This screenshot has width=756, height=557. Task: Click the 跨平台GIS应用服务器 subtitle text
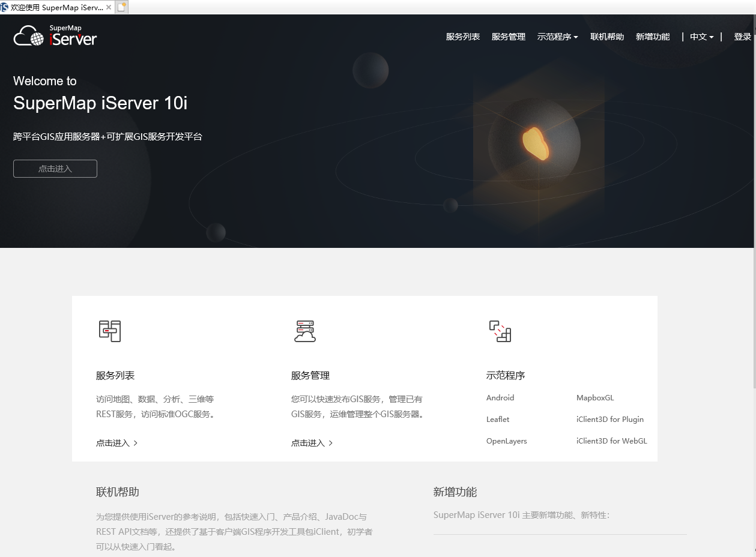coord(107,137)
